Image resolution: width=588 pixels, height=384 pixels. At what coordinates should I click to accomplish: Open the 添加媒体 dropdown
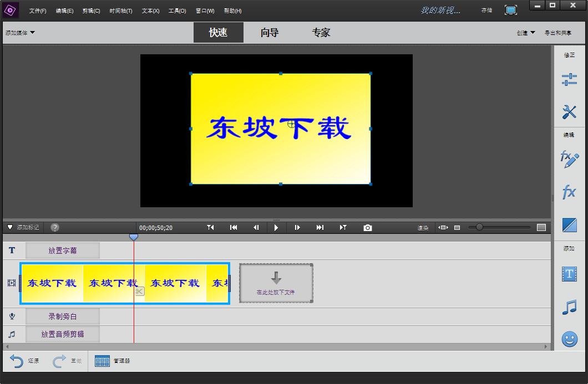click(x=19, y=33)
